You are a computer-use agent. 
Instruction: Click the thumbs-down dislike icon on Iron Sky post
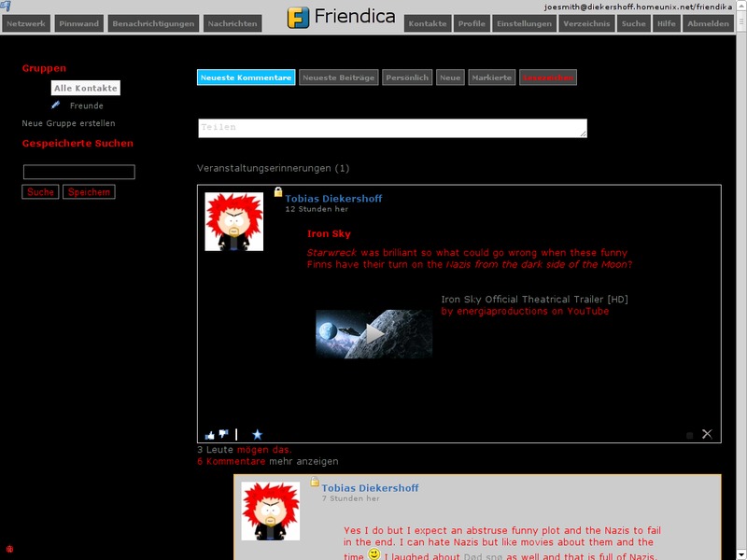(x=223, y=434)
